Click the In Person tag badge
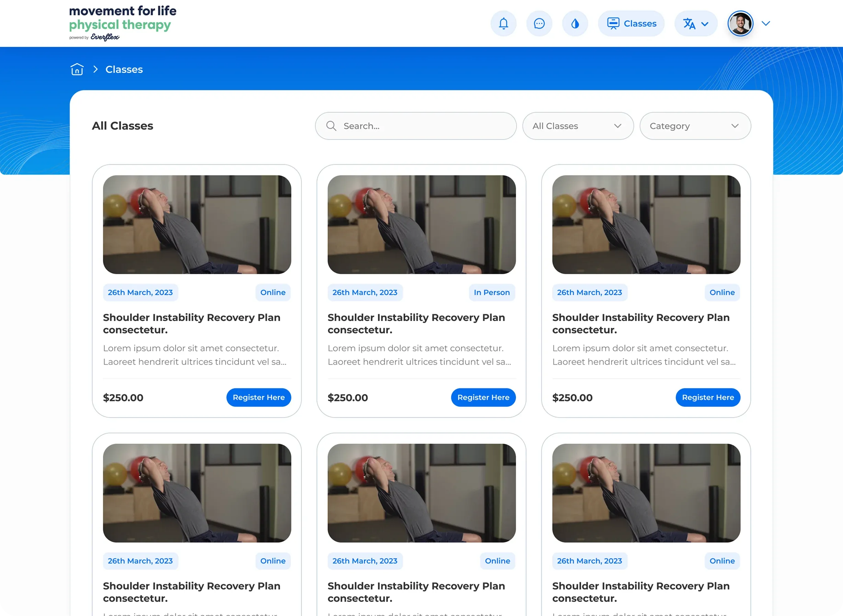Image resolution: width=843 pixels, height=616 pixels. click(x=492, y=292)
